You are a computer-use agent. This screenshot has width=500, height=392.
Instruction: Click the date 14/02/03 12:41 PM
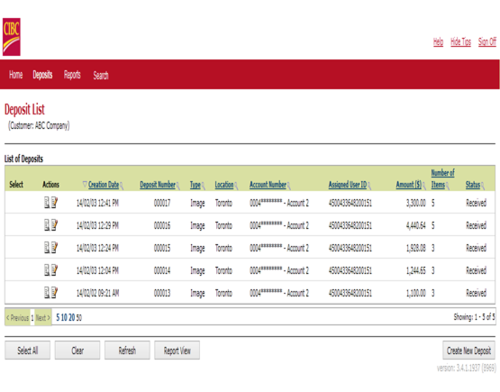coord(98,203)
